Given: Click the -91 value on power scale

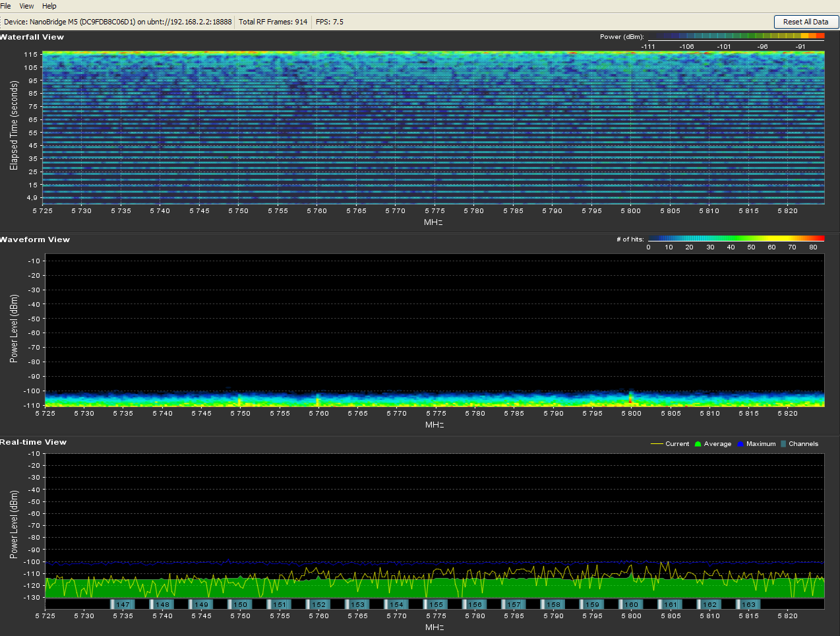Looking at the screenshot, I should 800,47.
